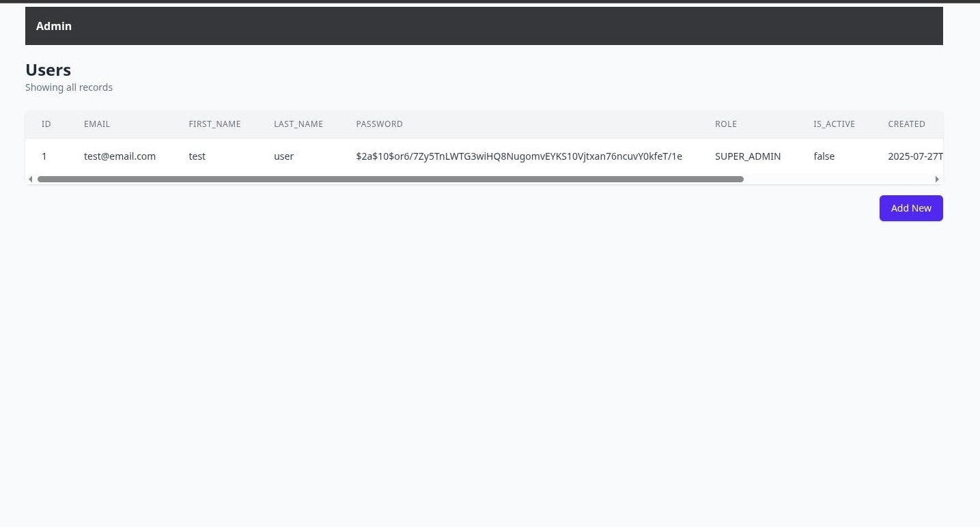This screenshot has width=980, height=527.
Task: Click the 'Showing all records' subtitle
Action: click(69, 87)
